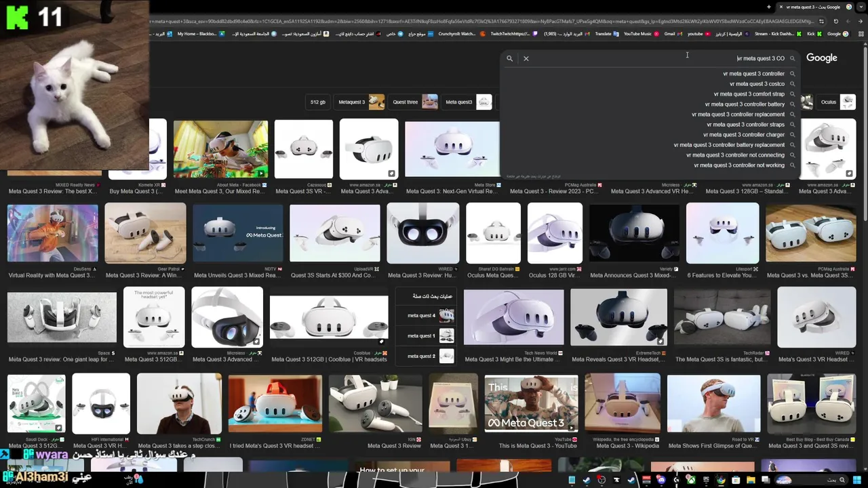Viewport: 868px width, 488px height.
Task: Reload the page with the refresh icon
Action: (x=835, y=21)
